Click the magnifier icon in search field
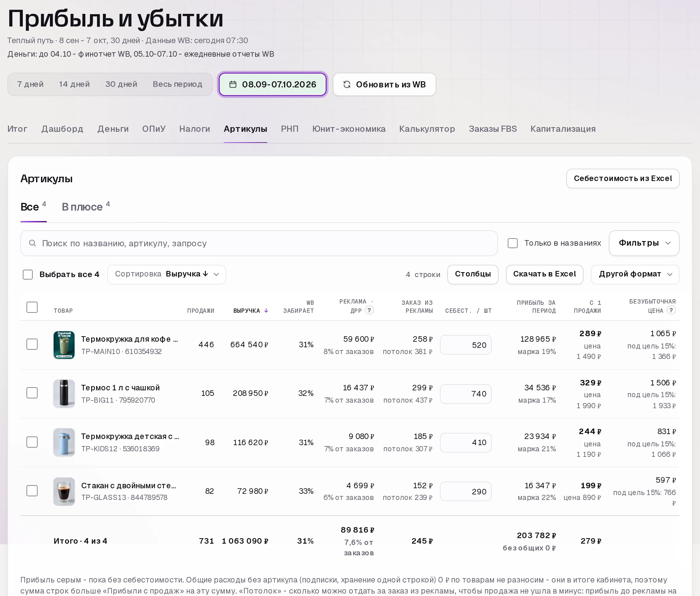 tap(32, 243)
